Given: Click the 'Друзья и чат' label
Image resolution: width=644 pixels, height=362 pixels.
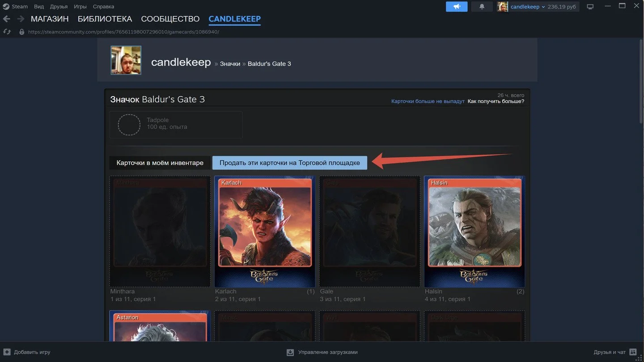Looking at the screenshot, I should 610,352.
